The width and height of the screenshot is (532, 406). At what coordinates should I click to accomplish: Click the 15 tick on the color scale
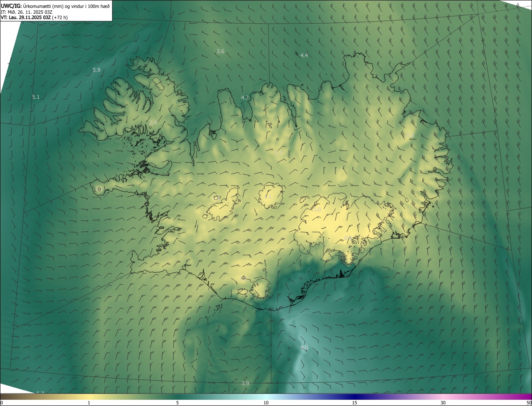click(x=355, y=403)
